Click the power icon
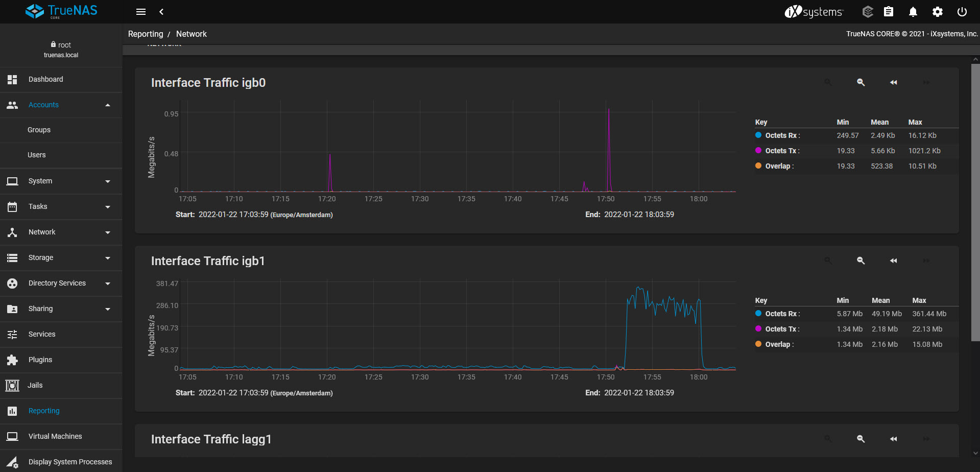This screenshot has height=472, width=980. [x=962, y=12]
